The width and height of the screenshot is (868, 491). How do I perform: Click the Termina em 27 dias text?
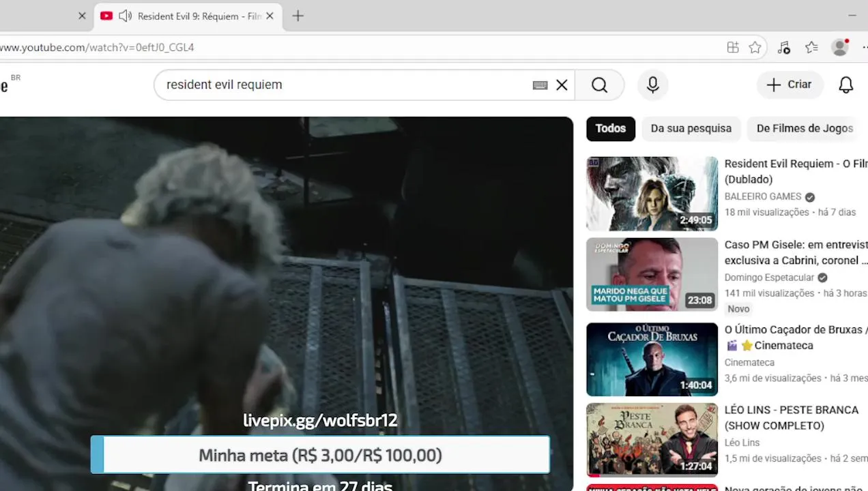pyautogui.click(x=320, y=486)
